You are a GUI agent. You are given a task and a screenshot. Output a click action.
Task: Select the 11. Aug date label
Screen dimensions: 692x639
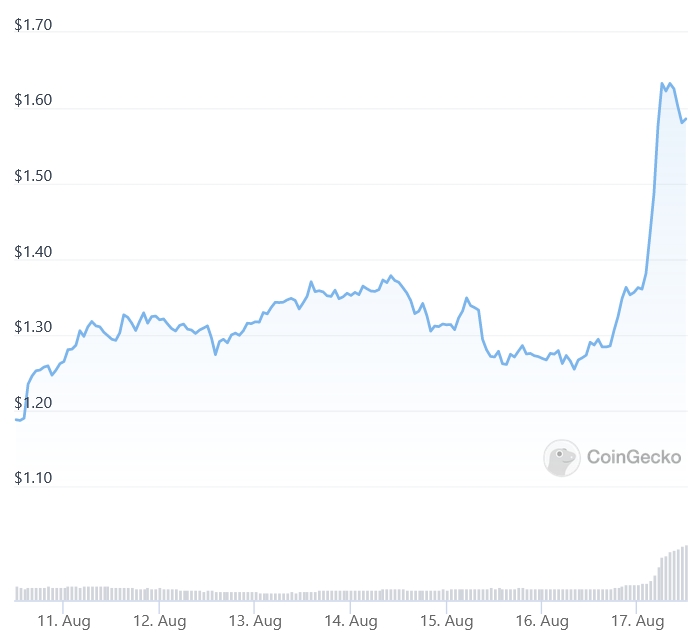pyautogui.click(x=63, y=621)
